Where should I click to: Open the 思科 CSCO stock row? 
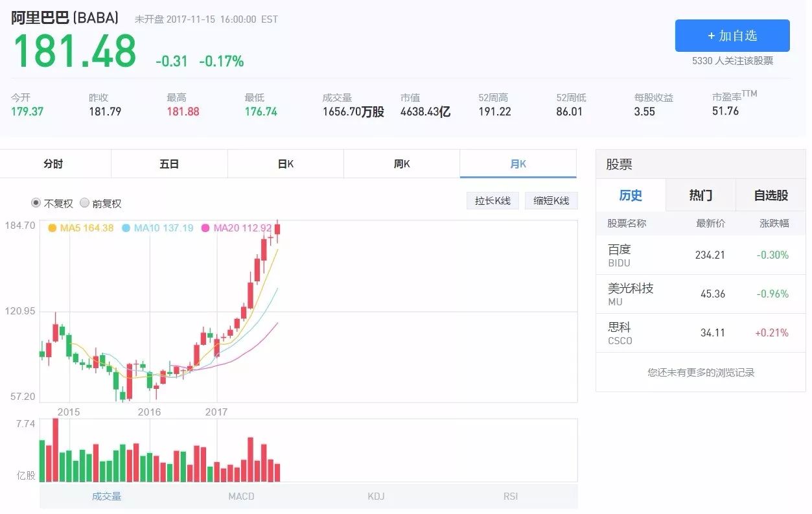(x=701, y=333)
